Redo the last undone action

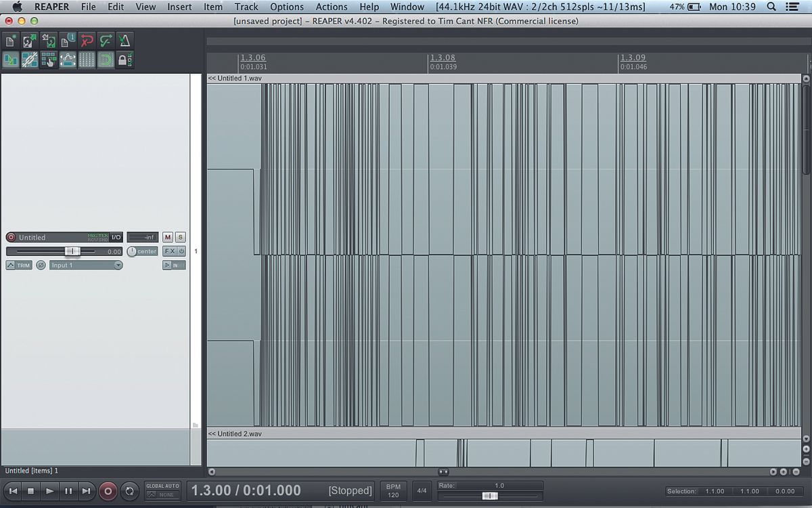pos(106,41)
